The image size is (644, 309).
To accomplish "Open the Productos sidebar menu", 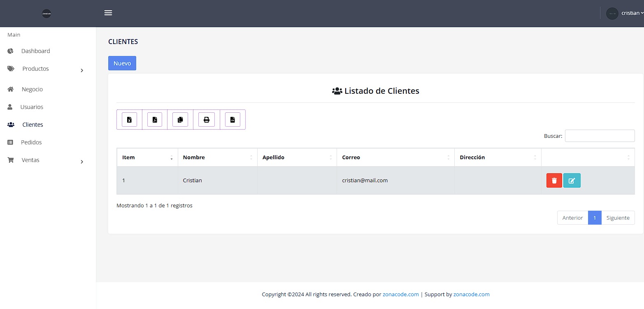I will tap(35, 69).
